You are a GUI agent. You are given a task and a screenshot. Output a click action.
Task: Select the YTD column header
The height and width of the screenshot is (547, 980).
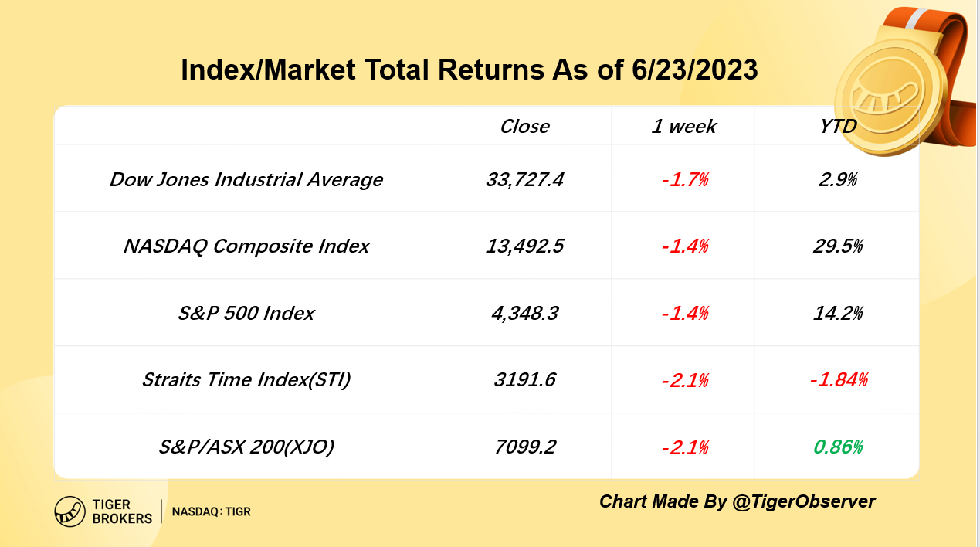(838, 127)
